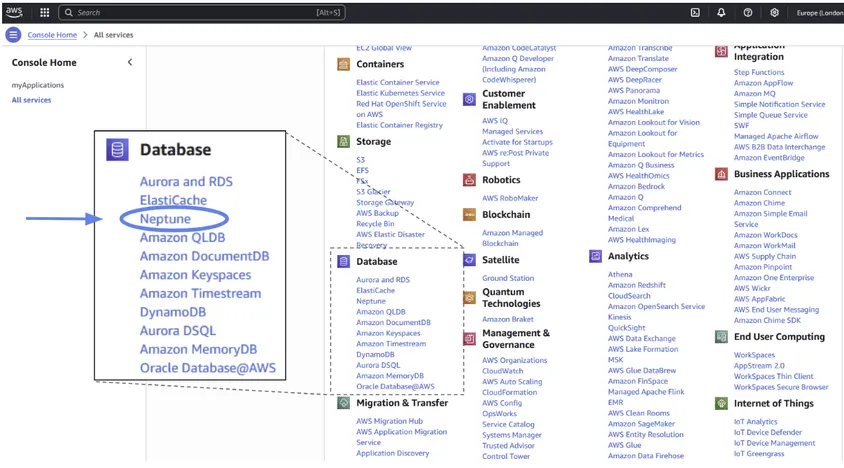Click the Internet of Things category icon
Viewport: 844px width, 468px height.
(x=721, y=403)
